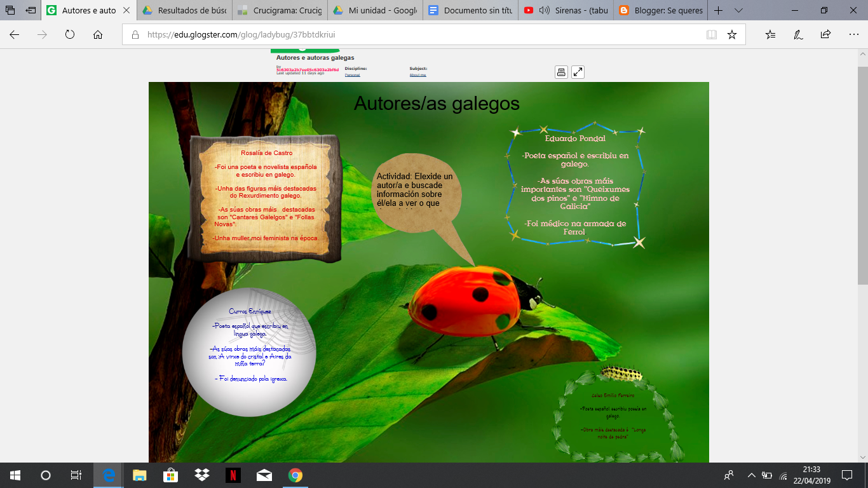Screen dimensions: 868x488
Task: Show tab previews with the chevron
Action: click(x=738, y=10)
